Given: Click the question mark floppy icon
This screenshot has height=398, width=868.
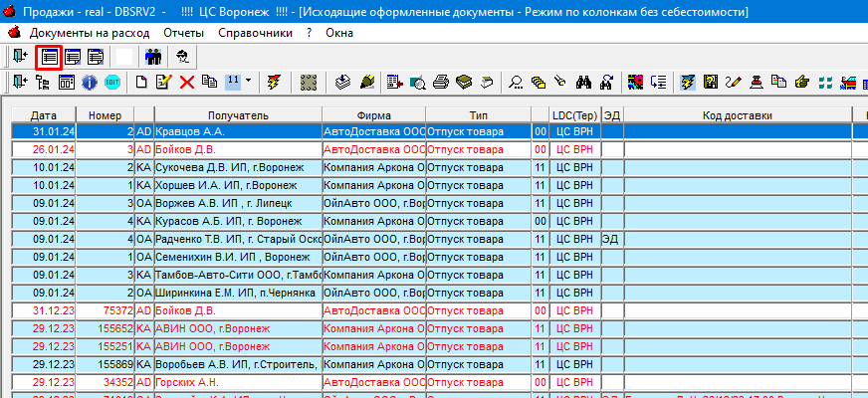Looking at the screenshot, I should point(711,82).
